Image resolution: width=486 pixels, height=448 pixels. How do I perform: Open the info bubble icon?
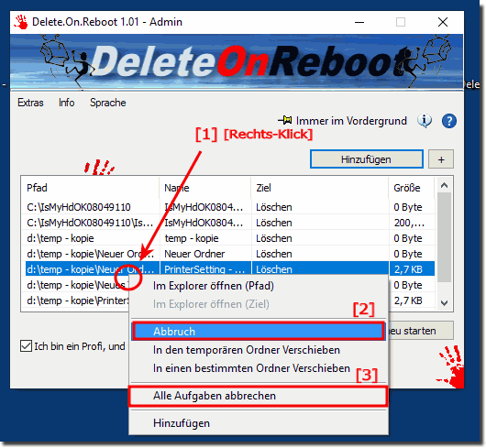[425, 120]
